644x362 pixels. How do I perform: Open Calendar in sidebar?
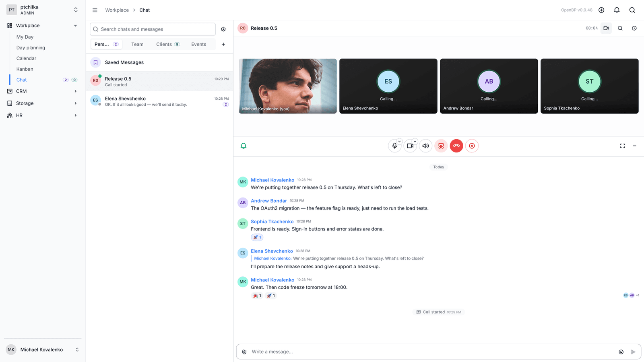(x=26, y=58)
